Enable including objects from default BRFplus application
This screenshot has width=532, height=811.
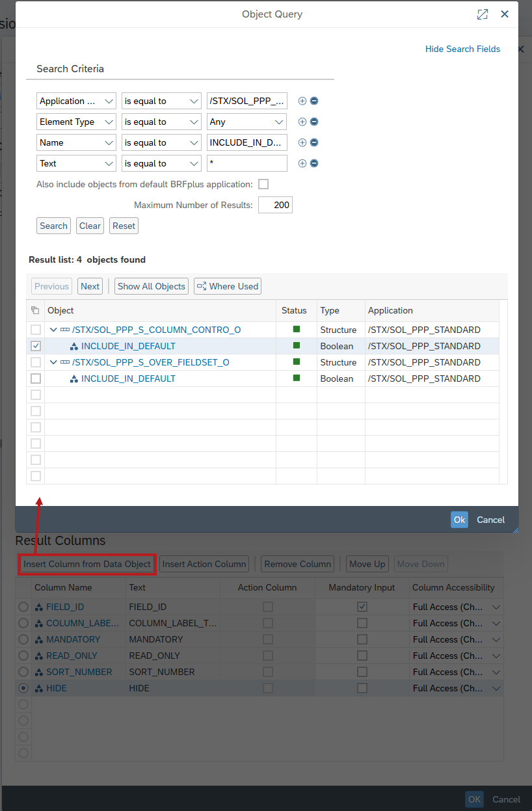coord(263,184)
